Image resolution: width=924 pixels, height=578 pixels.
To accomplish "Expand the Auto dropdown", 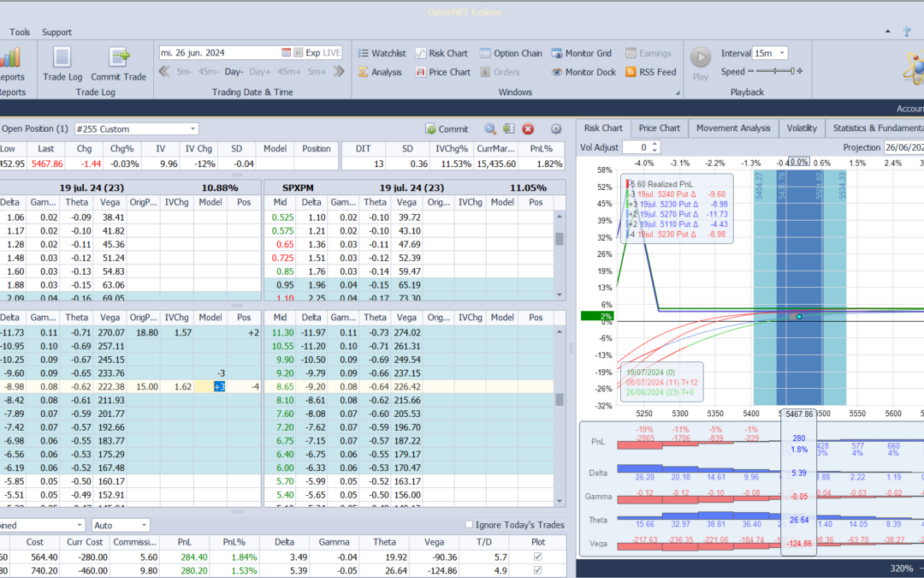I will click(x=143, y=525).
